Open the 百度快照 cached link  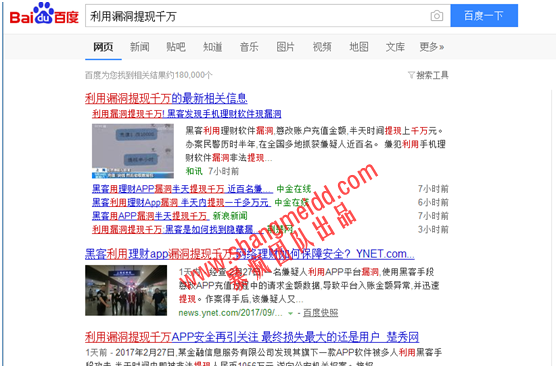point(320,313)
